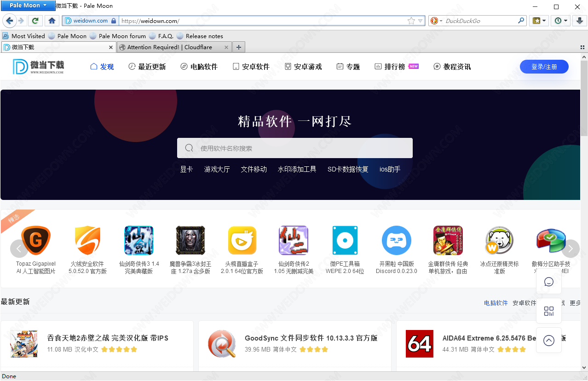The width and height of the screenshot is (588, 381).
Task: Expand the URL history dropdown arrow
Action: (420, 21)
